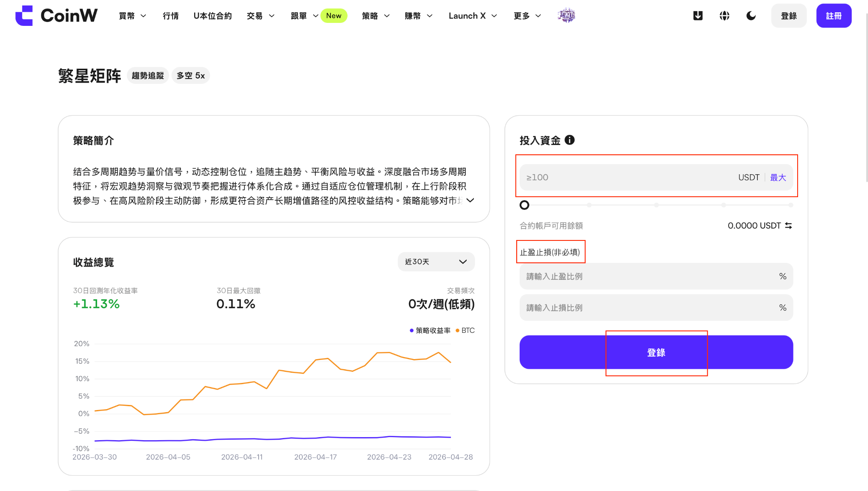
Task: Click the 0.11% max drawdown value
Action: click(236, 304)
